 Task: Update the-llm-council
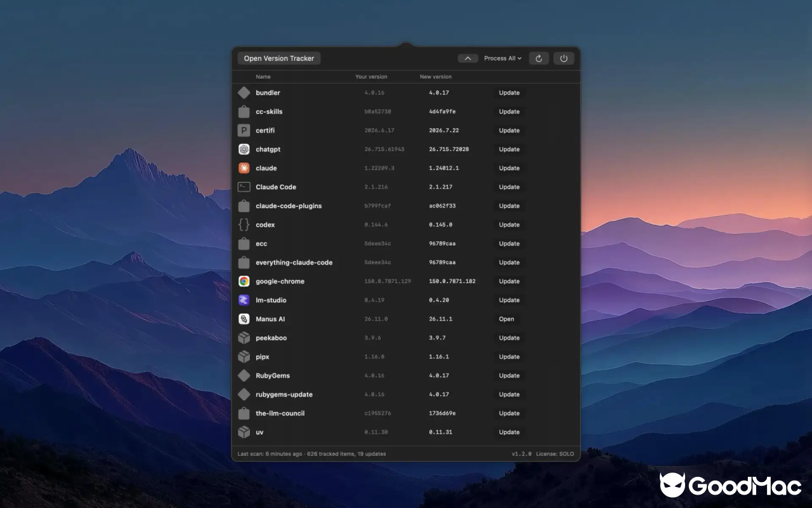[x=509, y=413]
